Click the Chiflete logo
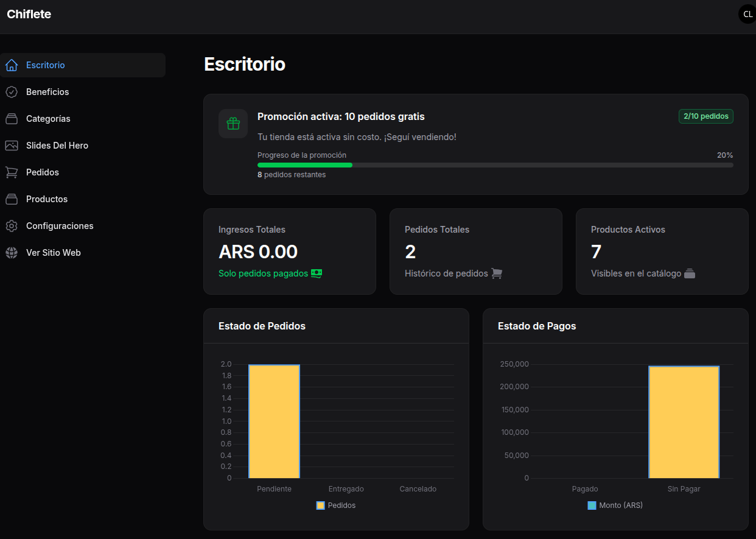The image size is (756, 539). click(29, 13)
